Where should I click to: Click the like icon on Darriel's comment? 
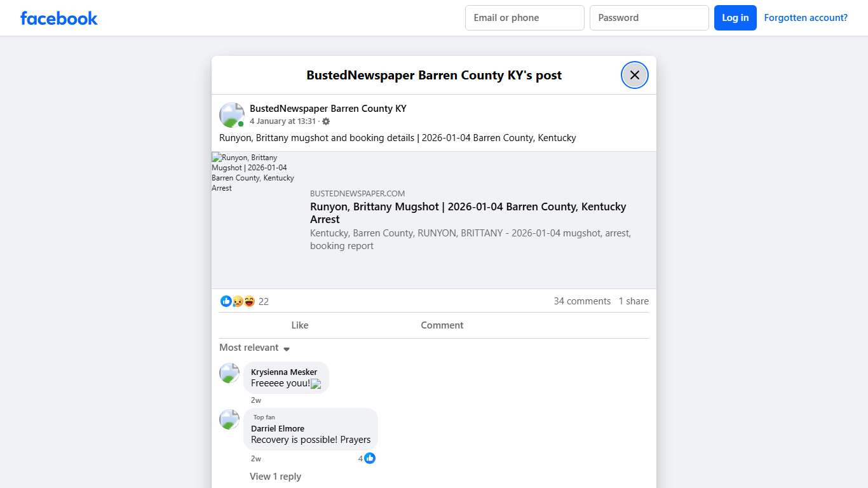370,458
